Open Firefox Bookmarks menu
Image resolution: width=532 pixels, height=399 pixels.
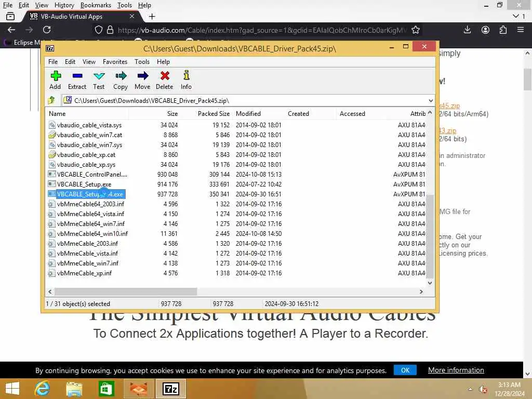click(96, 5)
